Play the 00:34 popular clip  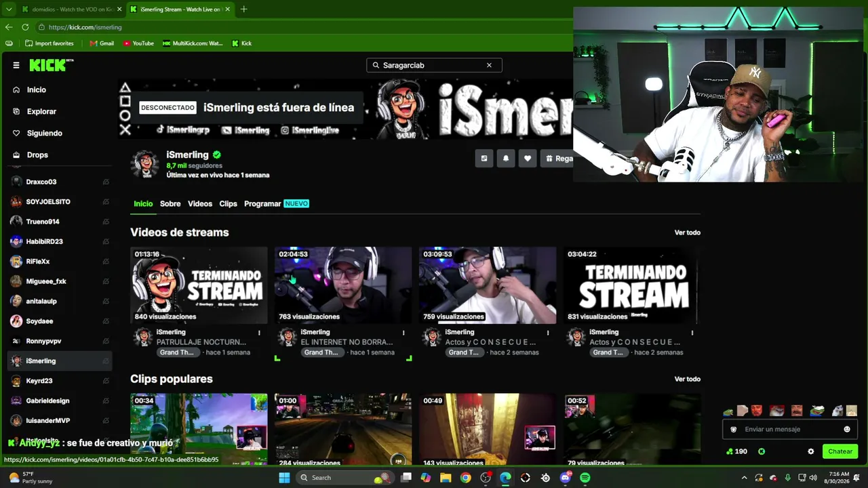(199, 430)
